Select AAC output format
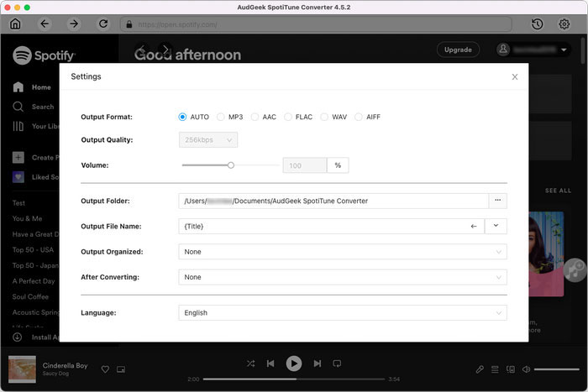This screenshot has width=588, height=392. point(255,117)
